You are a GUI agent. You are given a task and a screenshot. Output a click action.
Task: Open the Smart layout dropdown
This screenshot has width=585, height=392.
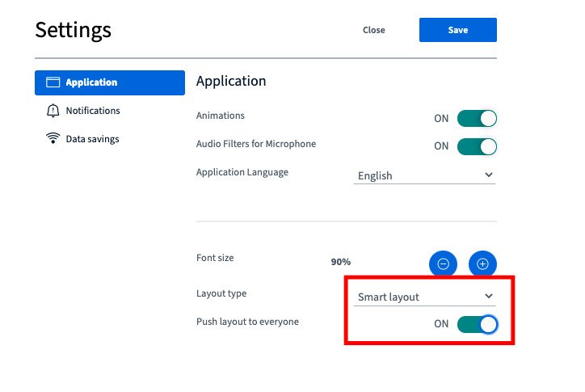point(424,297)
